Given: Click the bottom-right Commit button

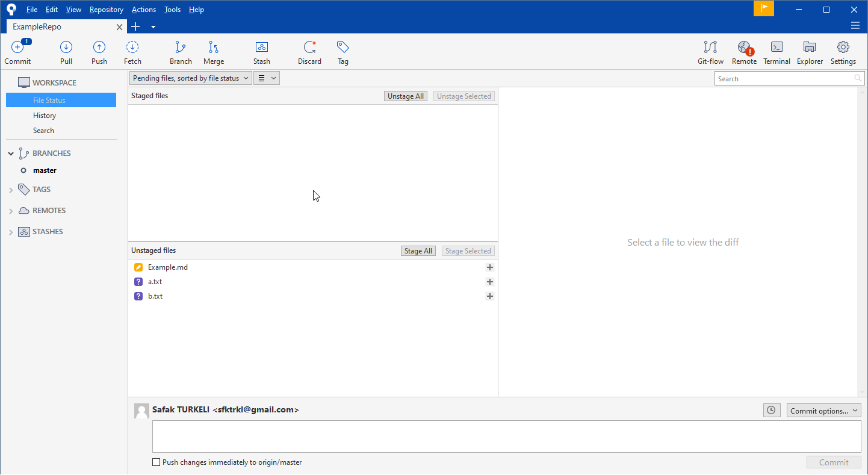Looking at the screenshot, I should click(834, 462).
